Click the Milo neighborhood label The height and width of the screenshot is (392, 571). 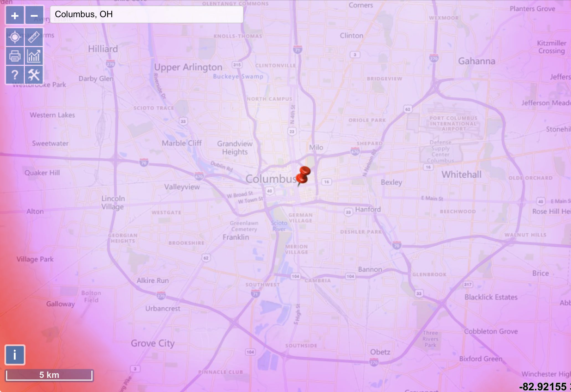tap(316, 147)
